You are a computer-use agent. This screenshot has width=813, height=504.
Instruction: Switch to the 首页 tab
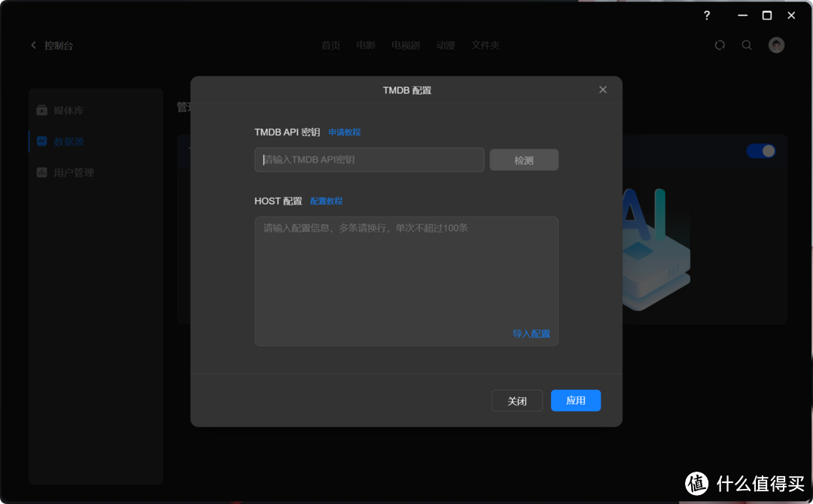coord(330,45)
